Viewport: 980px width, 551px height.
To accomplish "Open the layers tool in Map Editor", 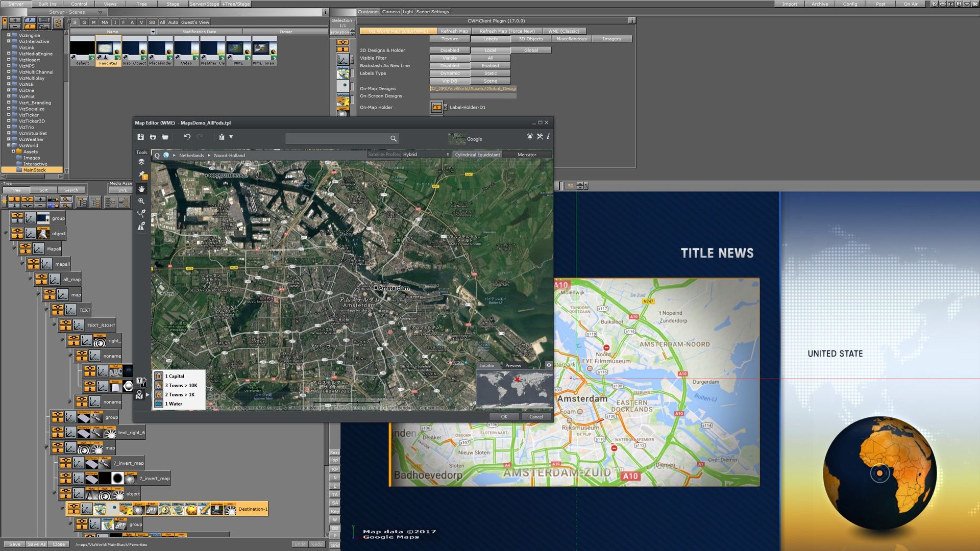I will [141, 162].
